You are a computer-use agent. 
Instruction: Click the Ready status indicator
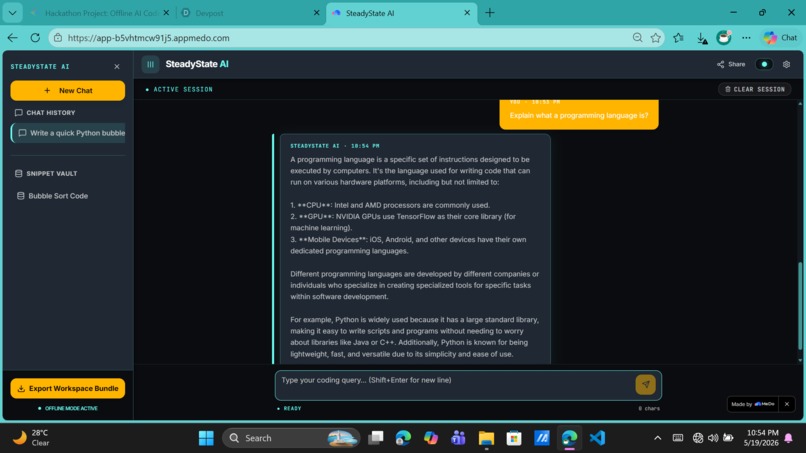[x=289, y=408]
